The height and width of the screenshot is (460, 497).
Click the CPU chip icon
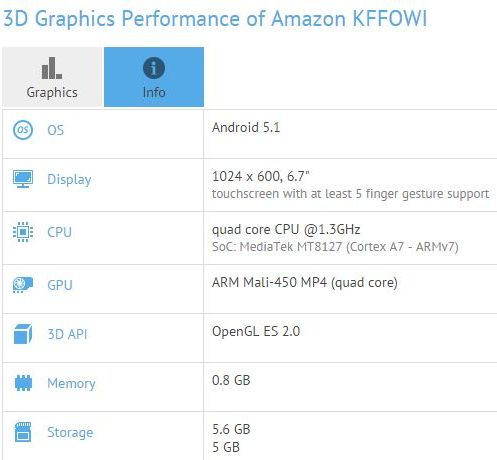click(x=23, y=232)
